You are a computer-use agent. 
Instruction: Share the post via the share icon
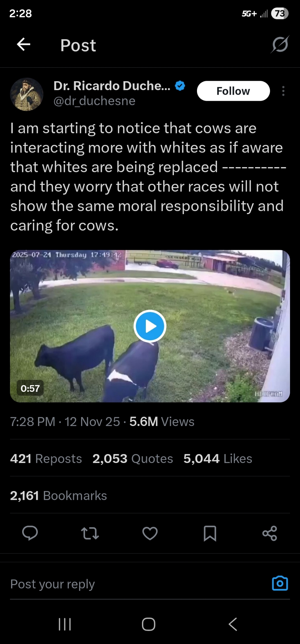click(x=270, y=533)
